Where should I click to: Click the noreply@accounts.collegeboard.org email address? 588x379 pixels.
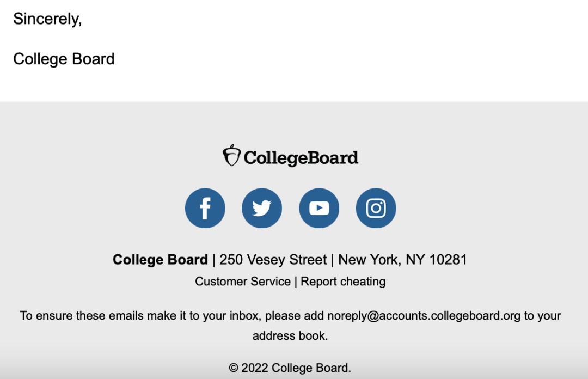point(424,316)
